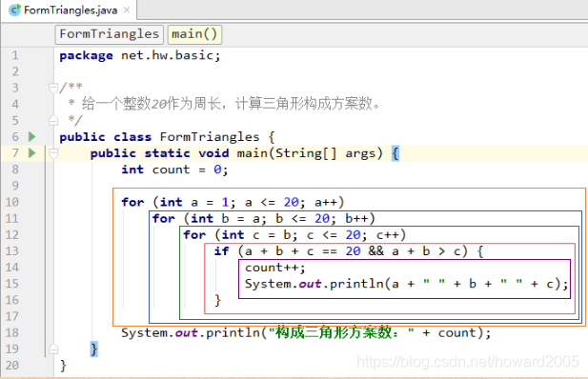
Task: Click '+ count);' at the end of line 18
Action: (x=456, y=333)
